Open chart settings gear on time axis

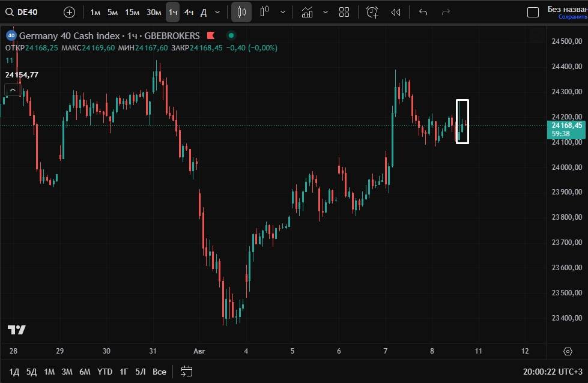568,351
